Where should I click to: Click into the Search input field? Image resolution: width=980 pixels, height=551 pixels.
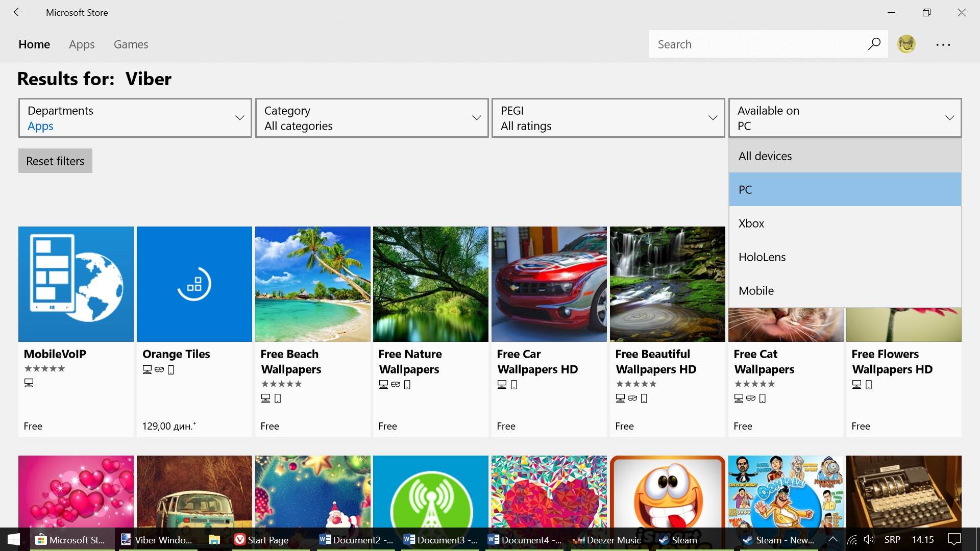pos(755,44)
